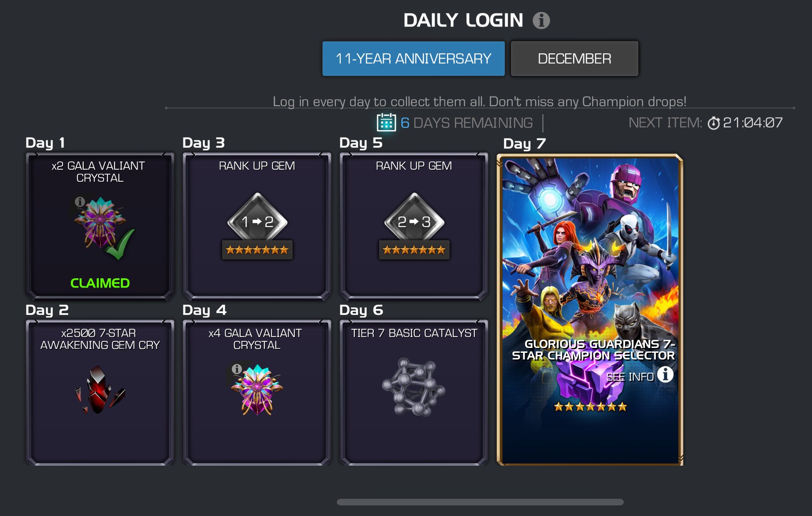
Task: Click the red awakening gem crystal icon
Action: click(100, 389)
